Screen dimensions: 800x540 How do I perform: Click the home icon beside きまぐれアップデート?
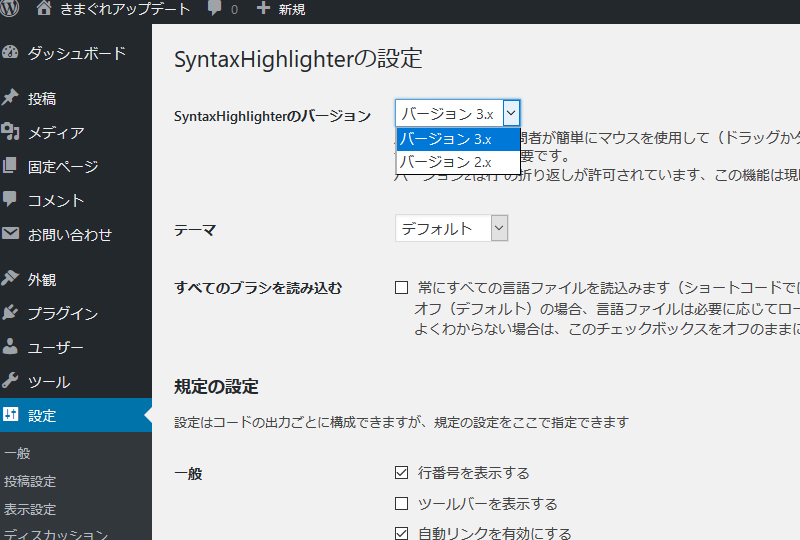[x=44, y=8]
